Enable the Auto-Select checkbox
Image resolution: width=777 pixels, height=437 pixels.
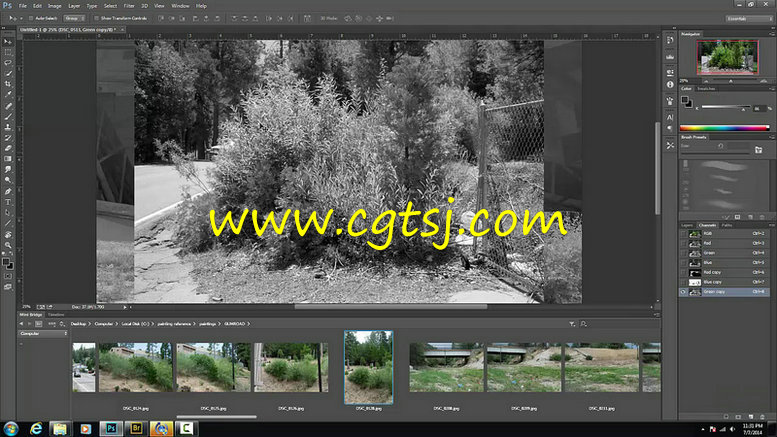point(31,18)
